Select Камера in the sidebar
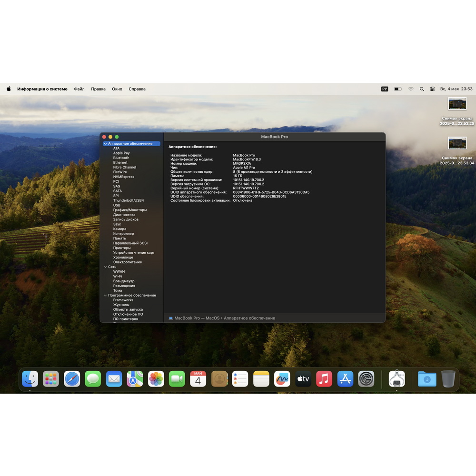This screenshot has height=476, width=476. (x=119, y=229)
